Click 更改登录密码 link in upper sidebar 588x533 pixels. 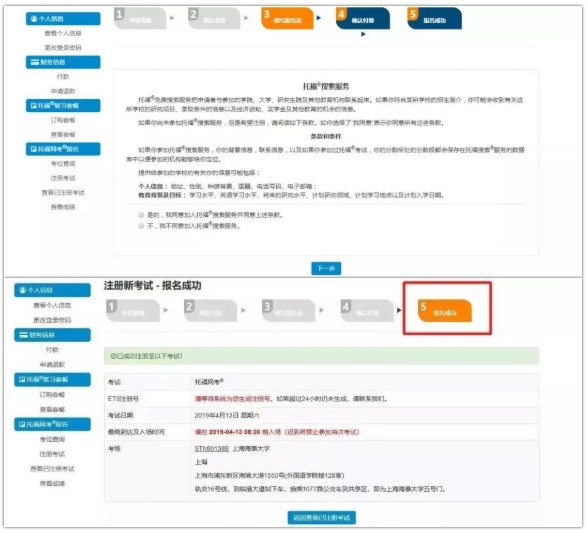63,48
